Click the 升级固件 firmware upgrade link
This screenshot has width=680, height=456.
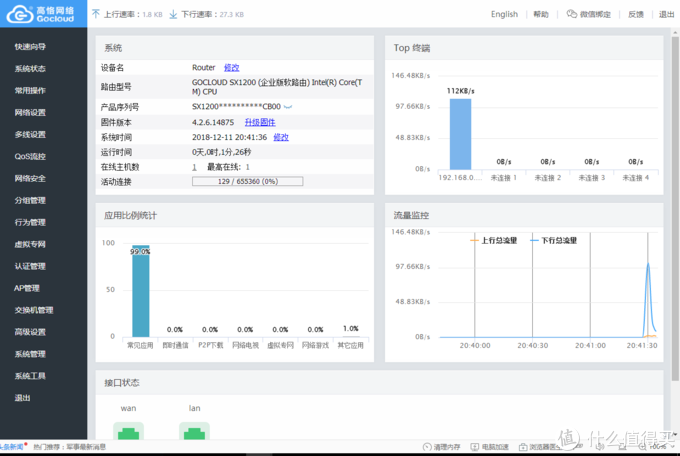pos(260,122)
